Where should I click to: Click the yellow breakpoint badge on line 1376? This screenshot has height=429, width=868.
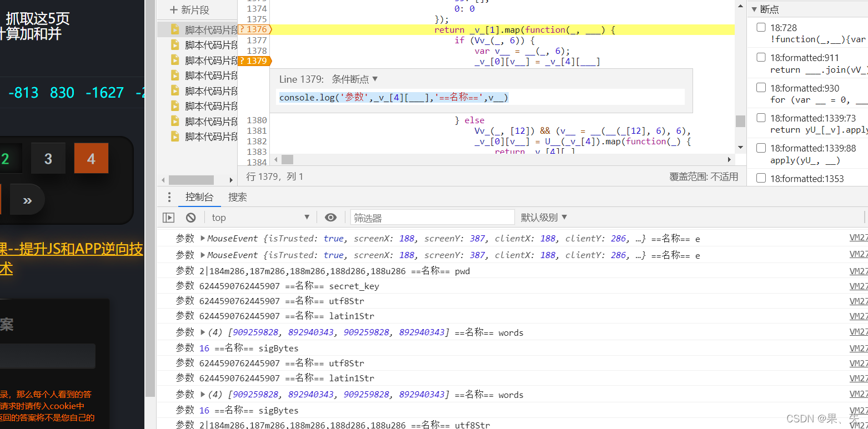[x=254, y=29]
